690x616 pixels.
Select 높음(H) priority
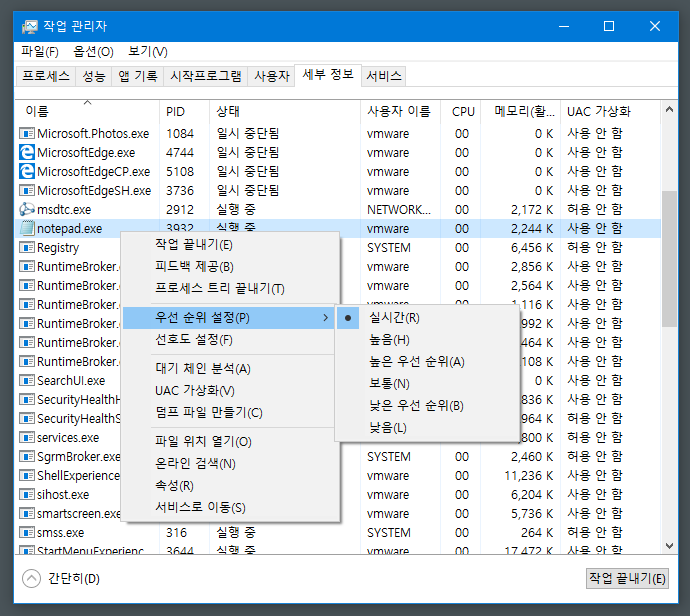click(427, 340)
